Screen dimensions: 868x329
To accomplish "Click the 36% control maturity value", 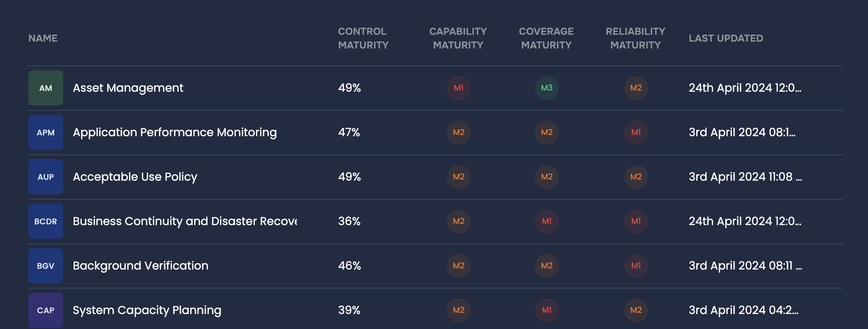I will (349, 221).
